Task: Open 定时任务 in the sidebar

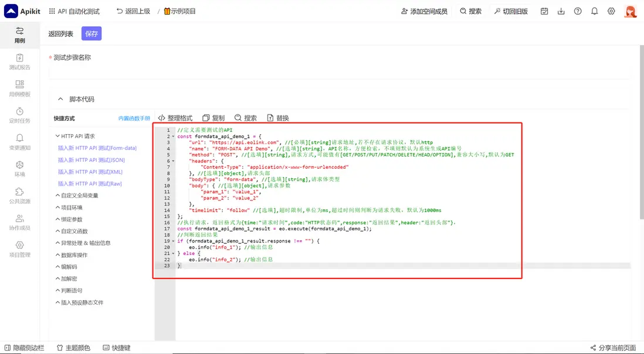Action: (20, 115)
